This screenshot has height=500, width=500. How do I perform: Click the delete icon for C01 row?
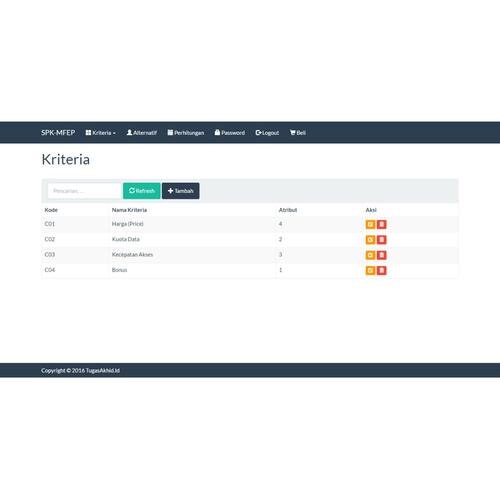pos(382,224)
